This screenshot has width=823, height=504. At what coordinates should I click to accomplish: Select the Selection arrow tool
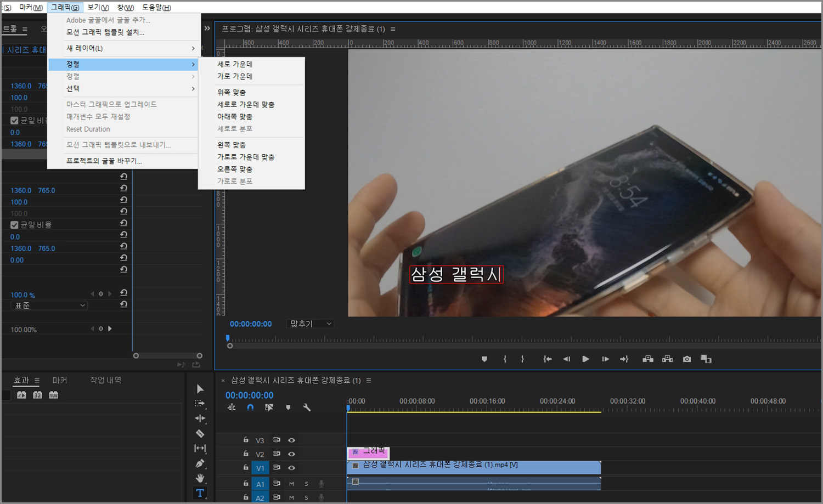[x=200, y=389]
